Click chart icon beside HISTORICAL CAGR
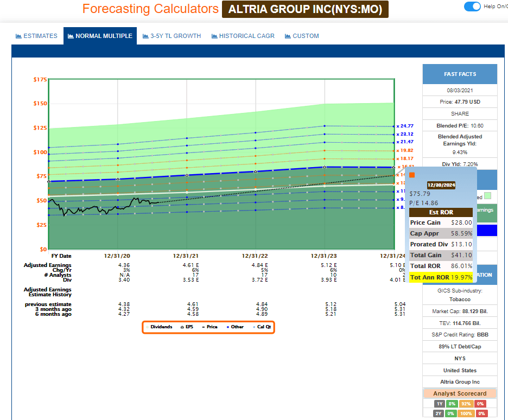 [x=214, y=36]
